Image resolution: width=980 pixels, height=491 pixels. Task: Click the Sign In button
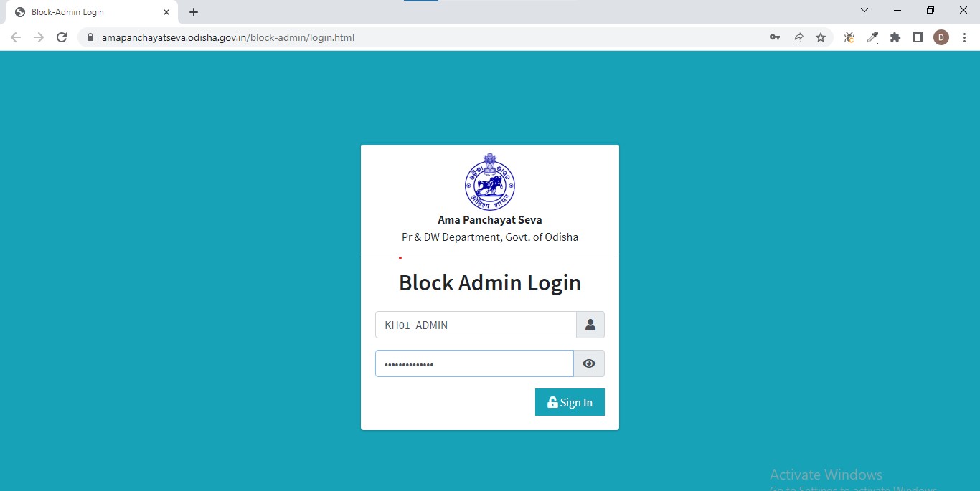[570, 402]
